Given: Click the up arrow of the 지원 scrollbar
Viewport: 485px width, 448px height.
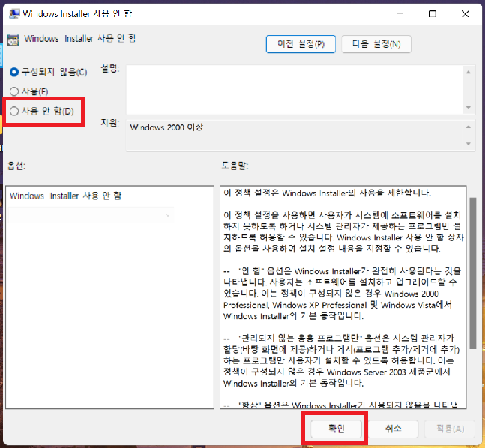Looking at the screenshot, I should pos(469,127).
